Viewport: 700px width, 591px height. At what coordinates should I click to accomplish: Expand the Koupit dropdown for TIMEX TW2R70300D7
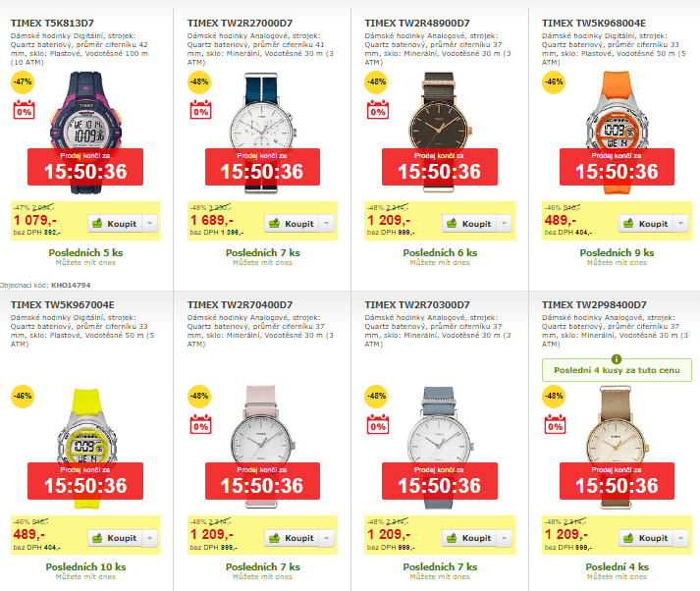[504, 538]
